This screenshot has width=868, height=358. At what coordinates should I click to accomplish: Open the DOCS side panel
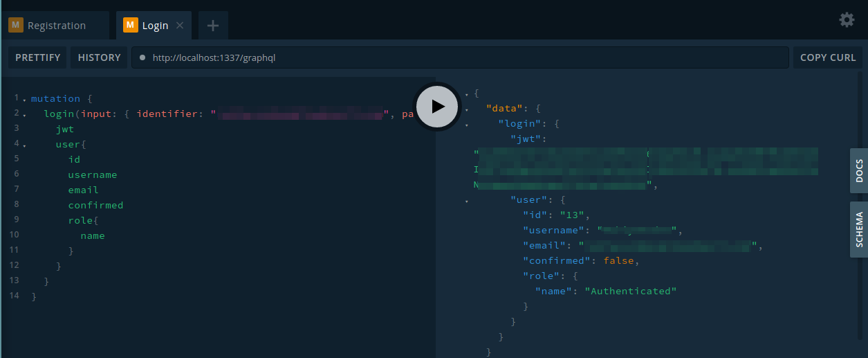pos(859,170)
